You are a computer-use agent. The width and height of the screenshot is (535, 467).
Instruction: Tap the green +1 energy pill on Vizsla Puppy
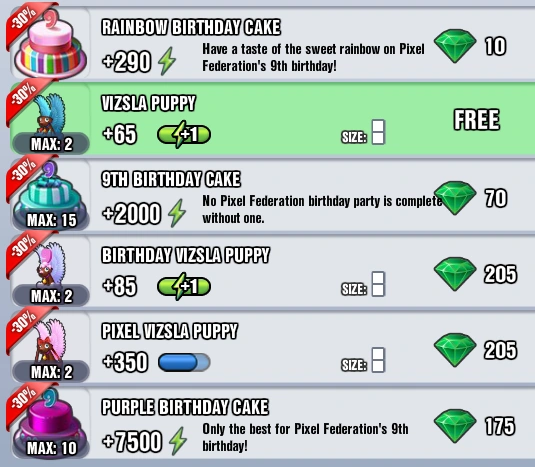[x=184, y=134]
